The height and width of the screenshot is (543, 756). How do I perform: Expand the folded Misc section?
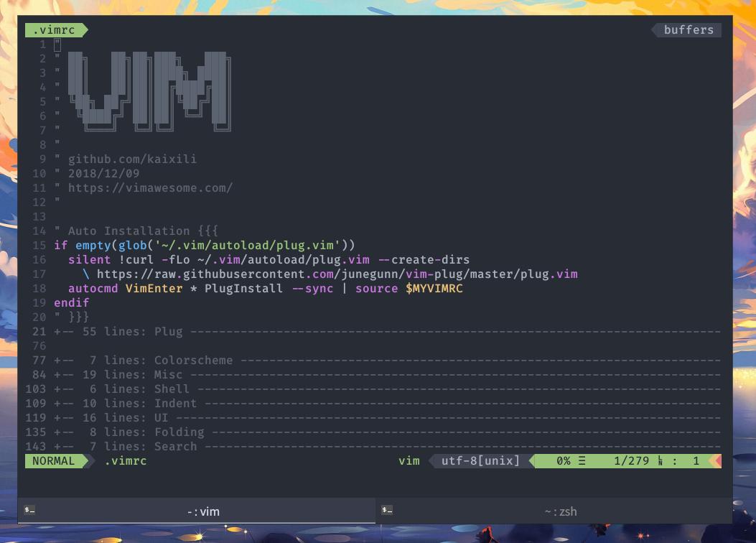[387, 375]
